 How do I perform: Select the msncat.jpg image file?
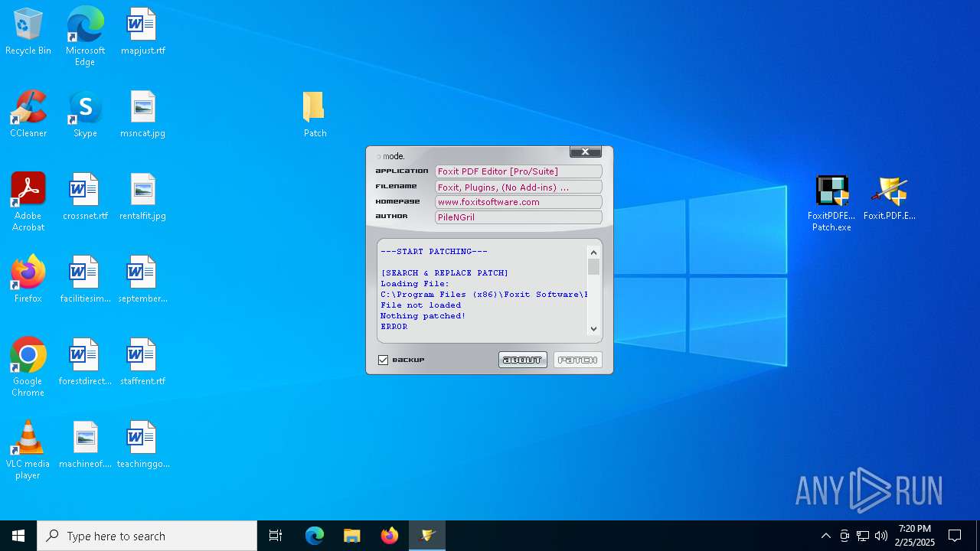click(x=142, y=115)
